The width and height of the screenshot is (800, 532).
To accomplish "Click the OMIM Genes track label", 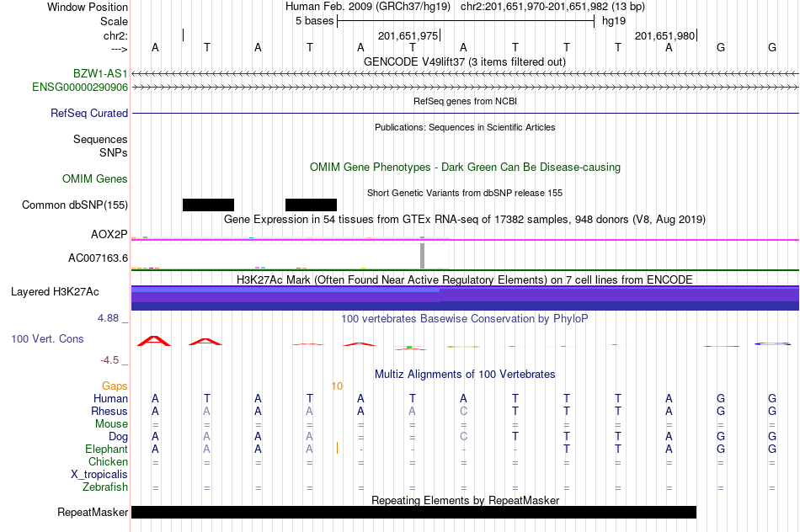I will 94,179.
